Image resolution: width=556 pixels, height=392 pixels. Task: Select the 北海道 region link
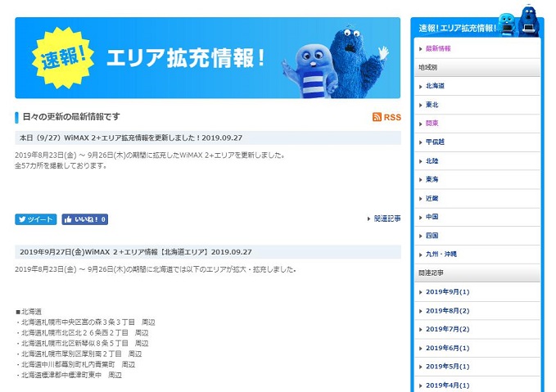[435, 86]
